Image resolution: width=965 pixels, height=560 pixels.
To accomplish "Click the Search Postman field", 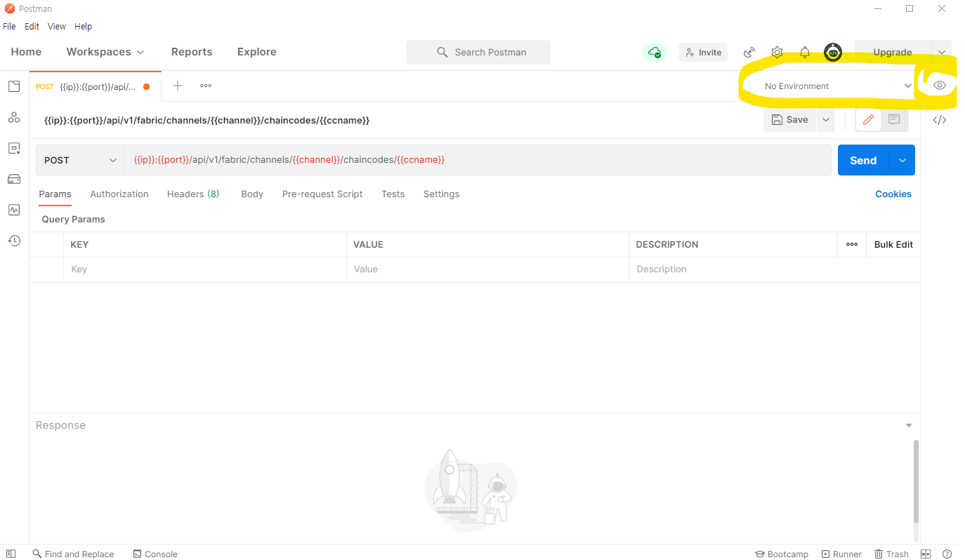I will (x=478, y=52).
